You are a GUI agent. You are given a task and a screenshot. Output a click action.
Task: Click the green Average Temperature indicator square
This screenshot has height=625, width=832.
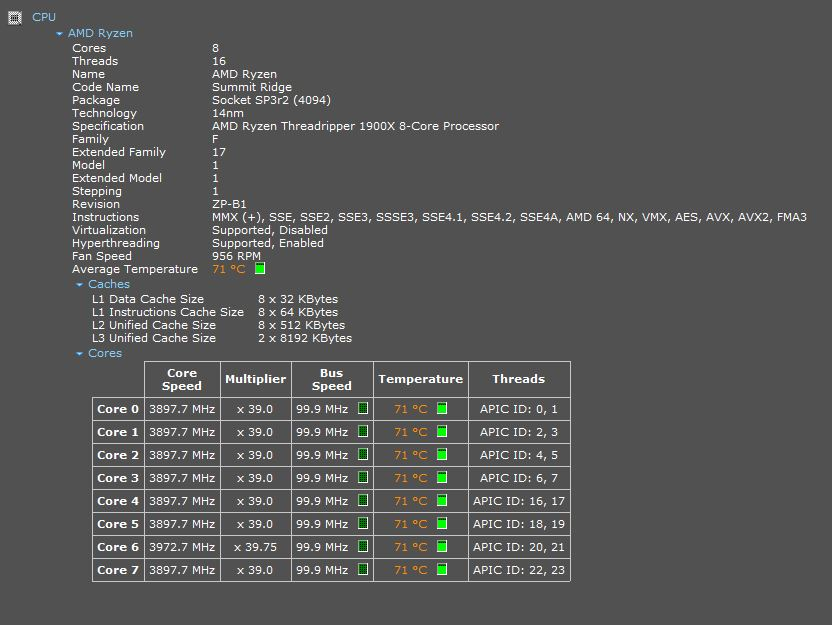click(x=260, y=268)
